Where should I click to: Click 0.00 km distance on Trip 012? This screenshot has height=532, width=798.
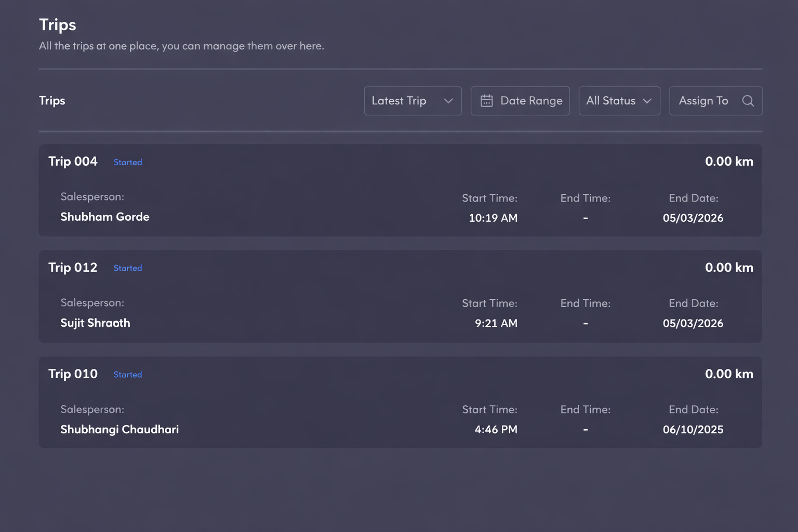(x=729, y=268)
